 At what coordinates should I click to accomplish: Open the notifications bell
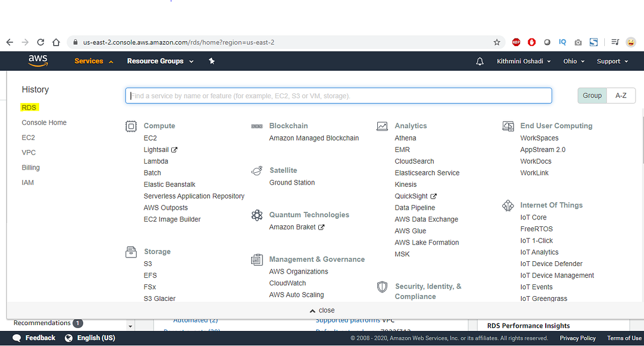pyautogui.click(x=479, y=61)
